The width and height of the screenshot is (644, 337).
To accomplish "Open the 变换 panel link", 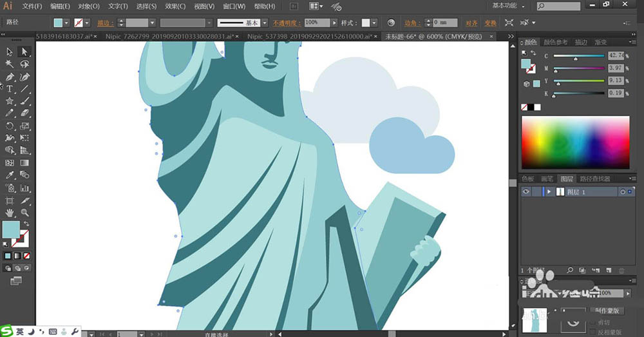I will [x=490, y=23].
